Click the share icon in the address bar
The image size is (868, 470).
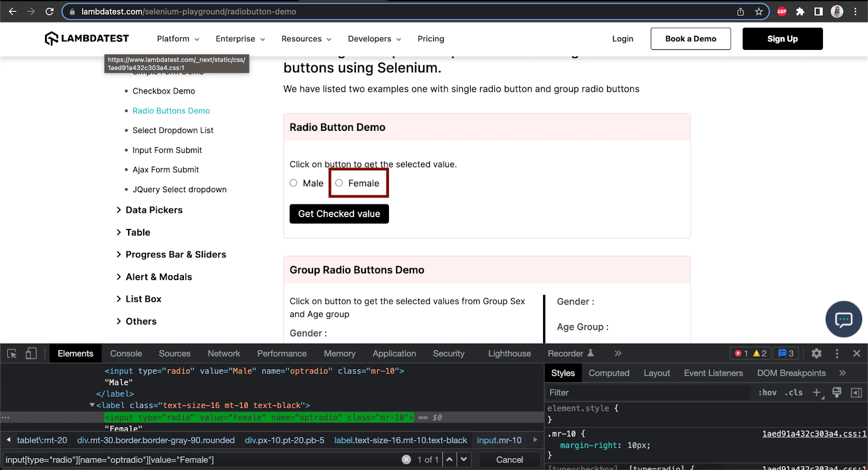click(x=741, y=11)
